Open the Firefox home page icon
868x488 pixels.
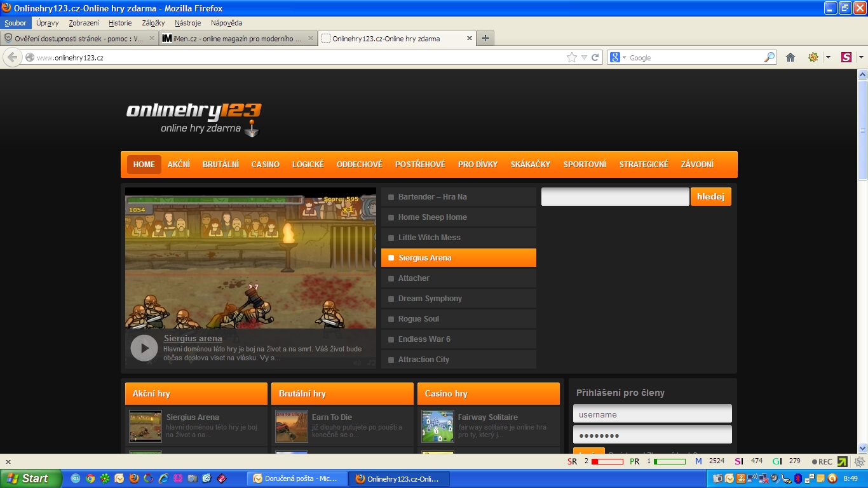[x=790, y=57]
